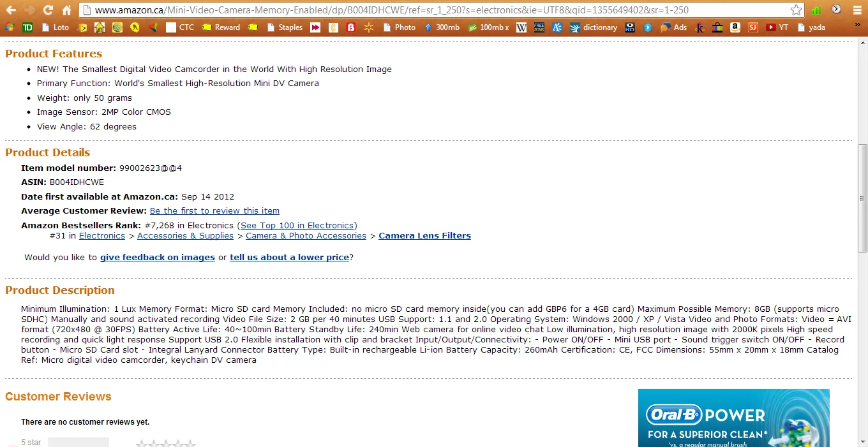Image resolution: width=868 pixels, height=447 pixels.
Task: Open Camera & Photo Accessories category link
Action: [306, 235]
